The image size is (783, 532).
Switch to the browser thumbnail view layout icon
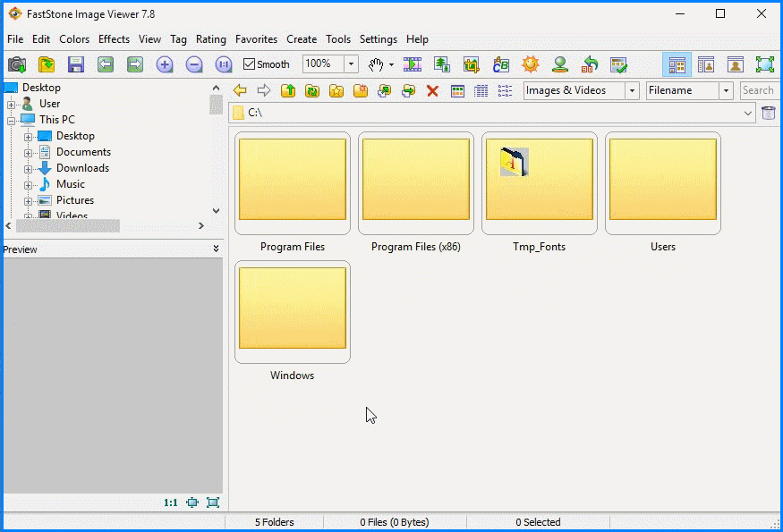(677, 64)
